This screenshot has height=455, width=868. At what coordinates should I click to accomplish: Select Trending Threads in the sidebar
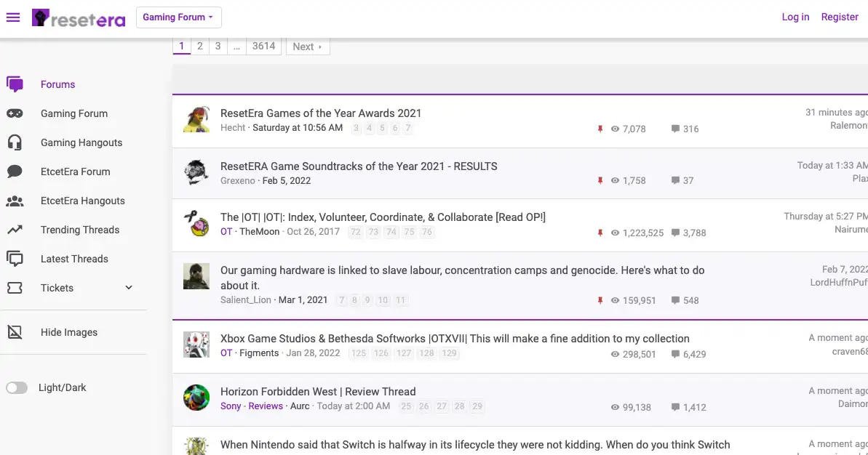point(80,230)
